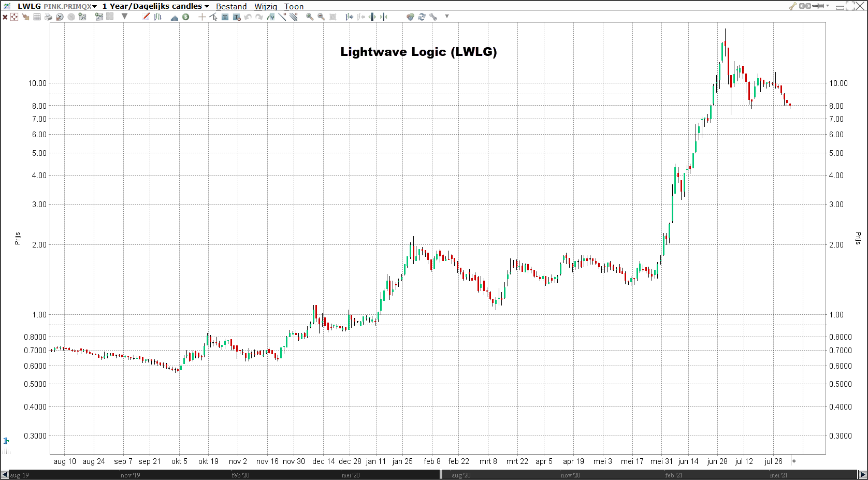Open the Wijzig menu
Image resolution: width=868 pixels, height=480 pixels.
(x=265, y=6)
